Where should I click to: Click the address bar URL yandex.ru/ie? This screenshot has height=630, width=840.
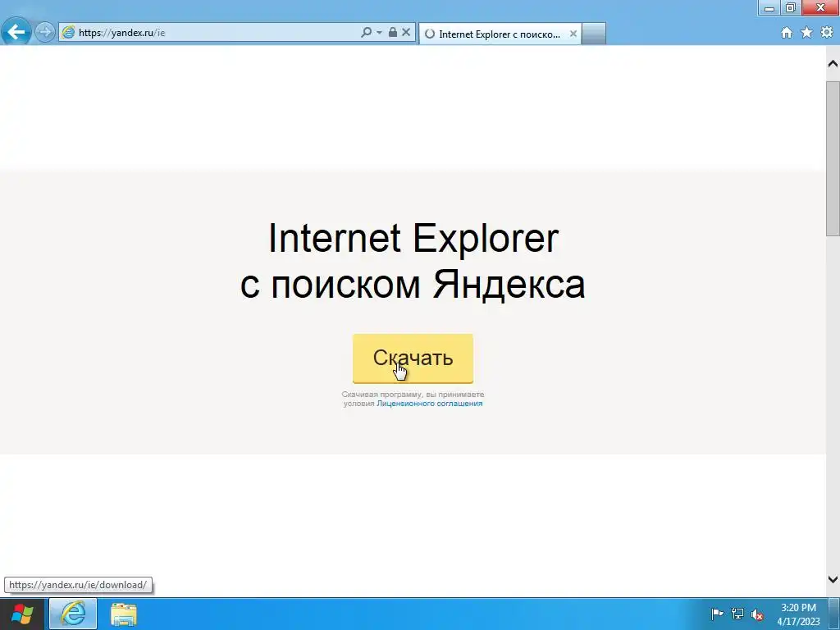pyautogui.click(x=121, y=33)
